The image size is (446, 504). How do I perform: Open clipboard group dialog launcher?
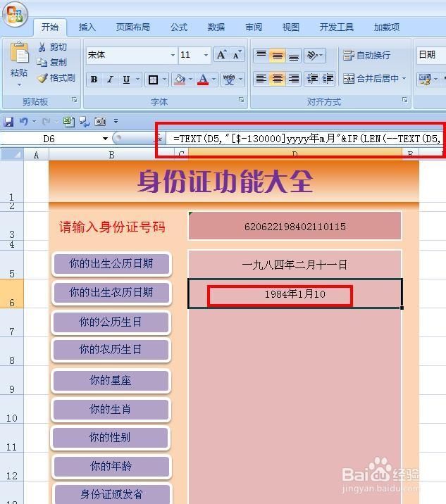click(75, 100)
